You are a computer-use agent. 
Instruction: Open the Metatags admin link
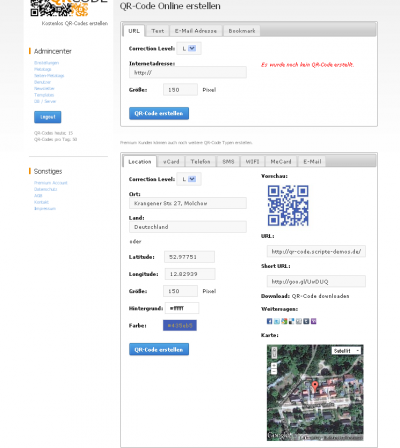pyautogui.click(x=43, y=69)
